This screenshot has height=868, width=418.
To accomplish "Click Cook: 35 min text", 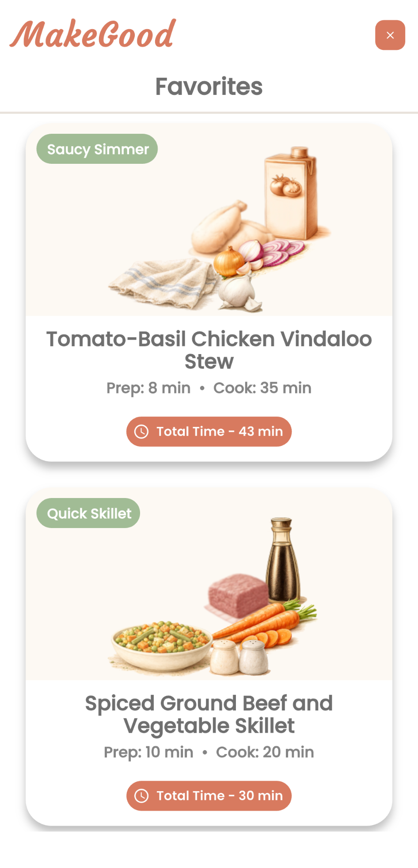I will coord(262,388).
